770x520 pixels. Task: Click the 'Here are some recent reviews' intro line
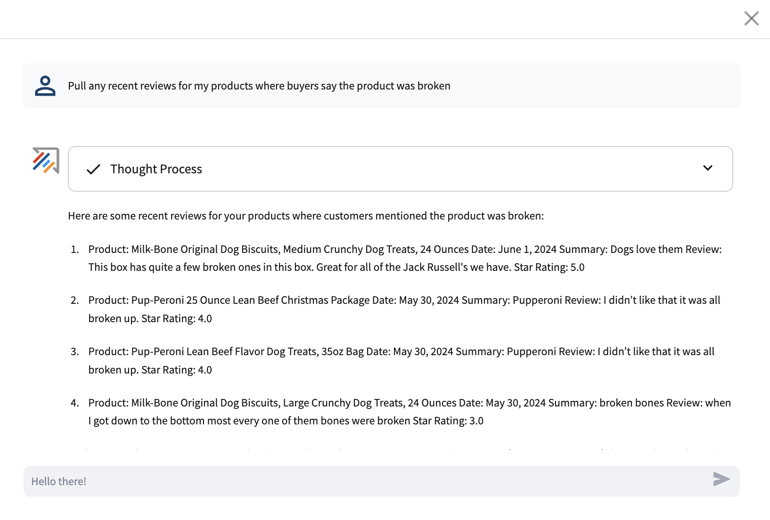[306, 216]
